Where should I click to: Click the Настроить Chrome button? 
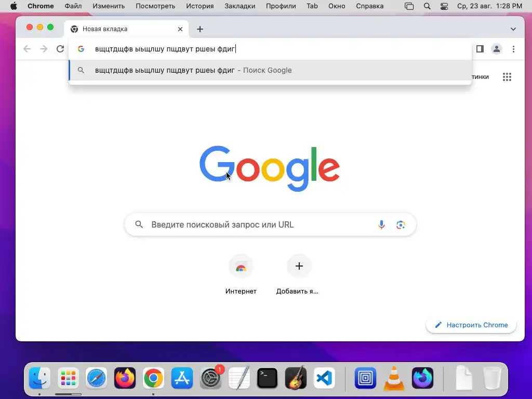471,325
